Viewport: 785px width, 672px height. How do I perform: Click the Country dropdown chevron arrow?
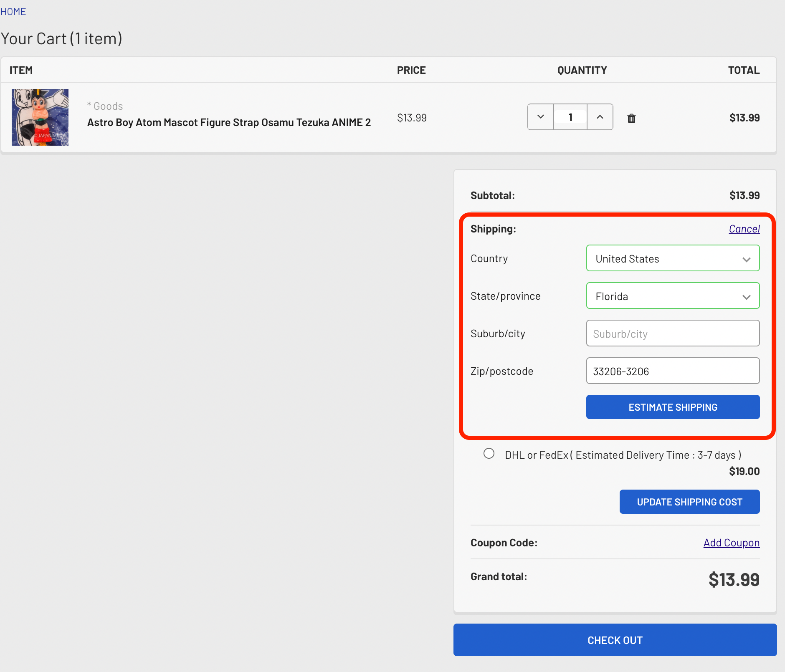point(747,259)
